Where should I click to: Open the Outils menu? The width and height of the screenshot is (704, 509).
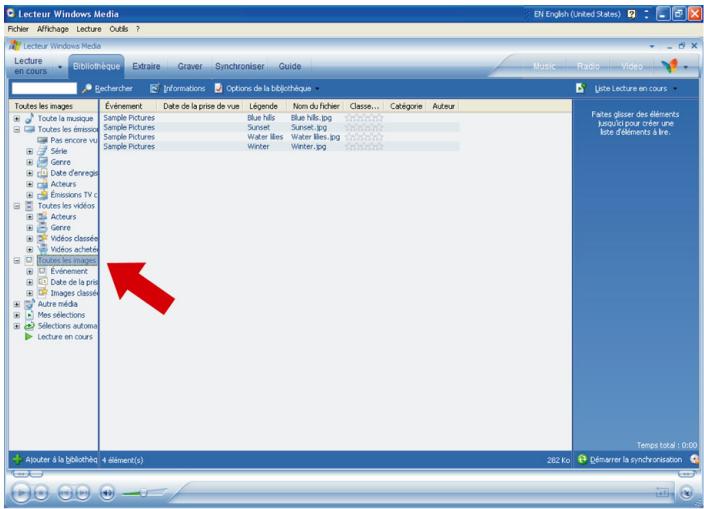[x=119, y=29]
